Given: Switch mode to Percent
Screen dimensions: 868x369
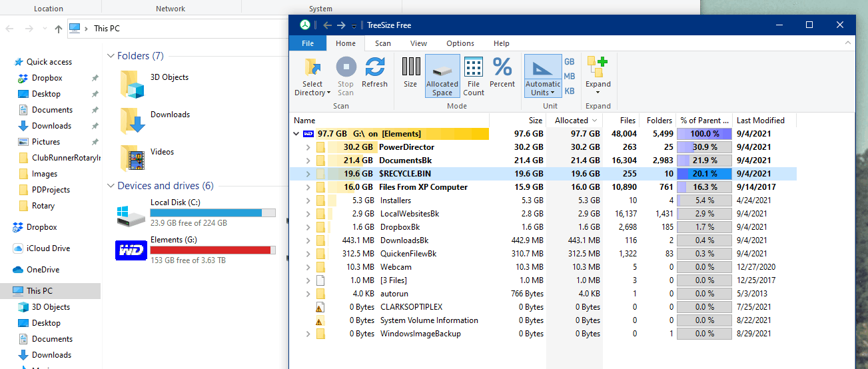Looking at the screenshot, I should coord(502,73).
